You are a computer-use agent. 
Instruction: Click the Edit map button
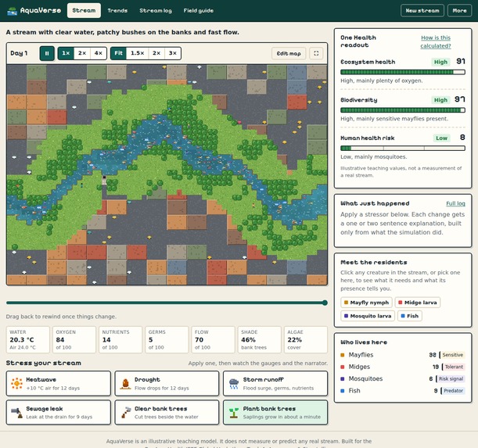click(289, 53)
